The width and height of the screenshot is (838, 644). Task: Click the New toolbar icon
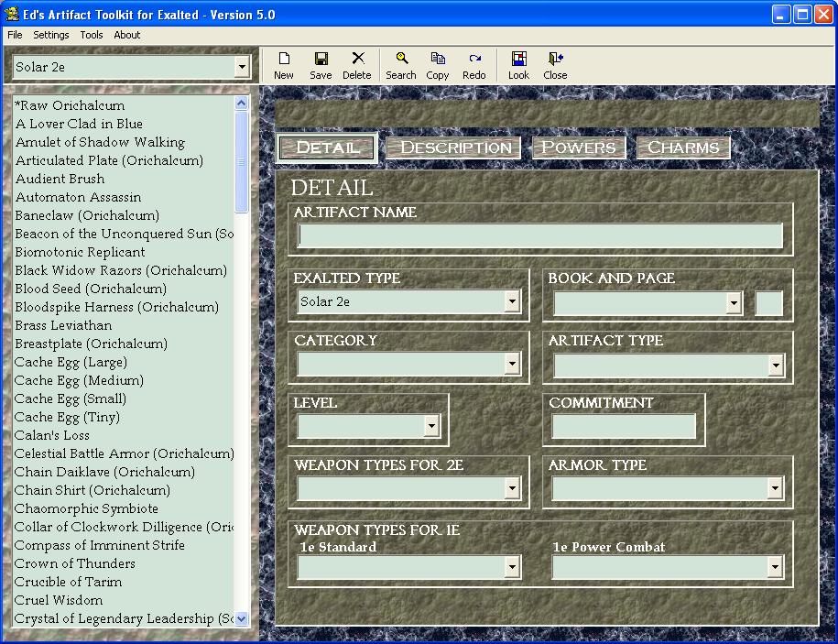(x=284, y=59)
